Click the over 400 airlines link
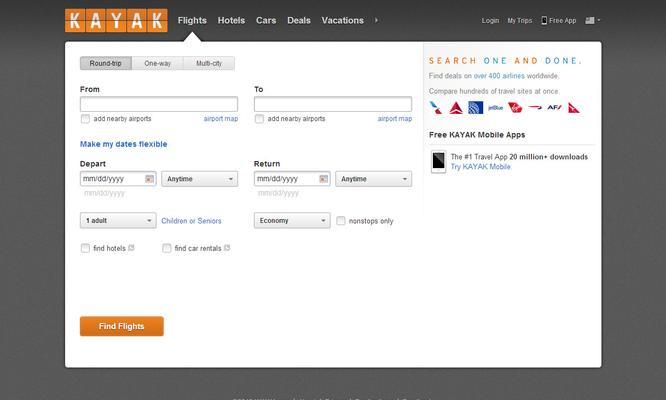Viewport: 666px width, 400px height. click(499, 76)
